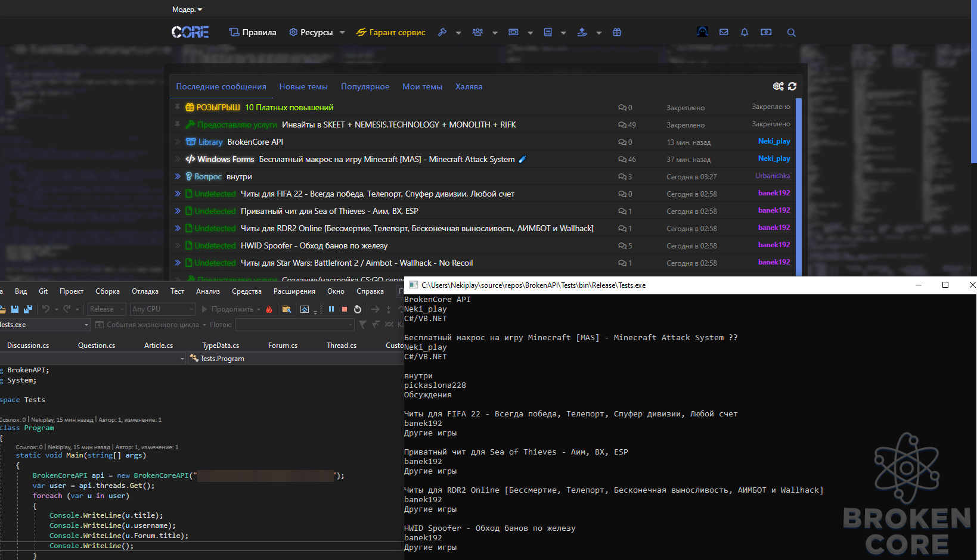Open the Халява tab

pos(469,86)
